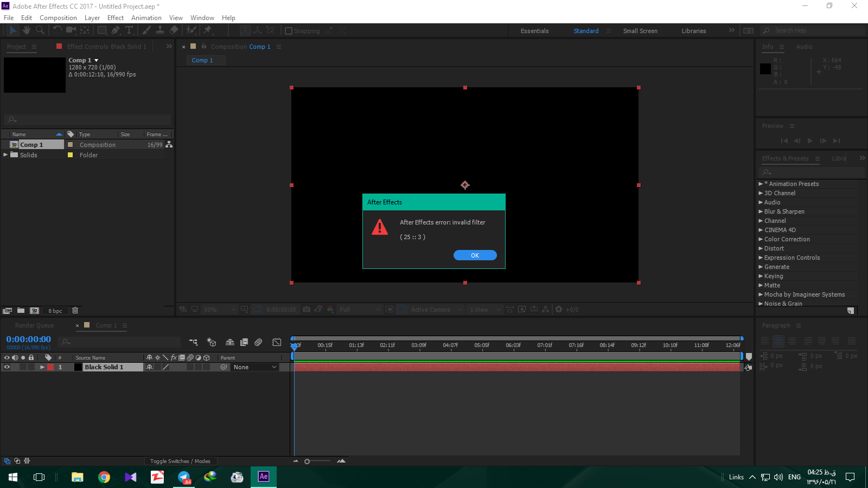Open the Composition Mini-Flowchart in timeline
Viewport: 868px width, 488px height.
193,342
